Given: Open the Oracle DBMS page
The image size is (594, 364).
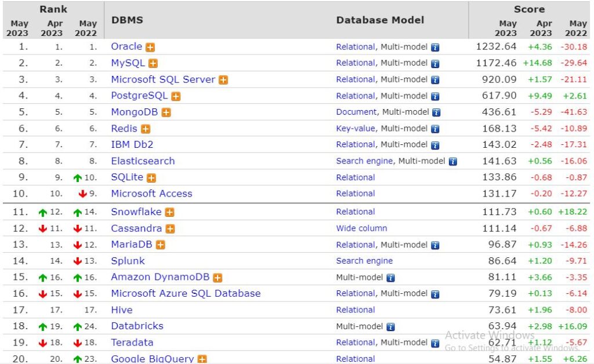Looking at the screenshot, I should pyautogui.click(x=126, y=47).
